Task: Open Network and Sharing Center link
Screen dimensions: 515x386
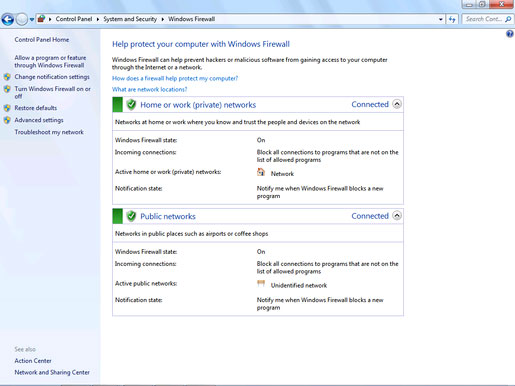Action: 52,372
